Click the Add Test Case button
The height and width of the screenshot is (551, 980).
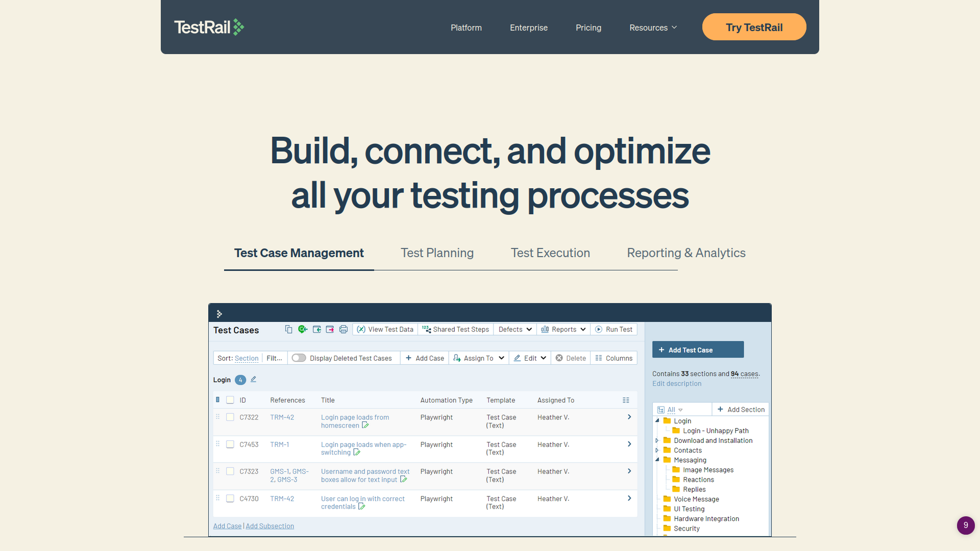tap(698, 349)
